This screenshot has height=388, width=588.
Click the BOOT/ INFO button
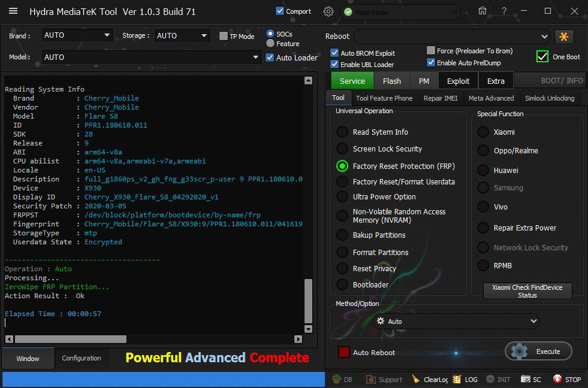[550, 81]
